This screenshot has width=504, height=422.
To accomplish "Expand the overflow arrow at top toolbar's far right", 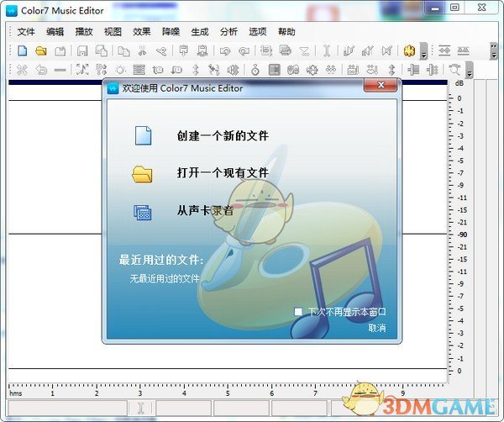I will coord(494,50).
